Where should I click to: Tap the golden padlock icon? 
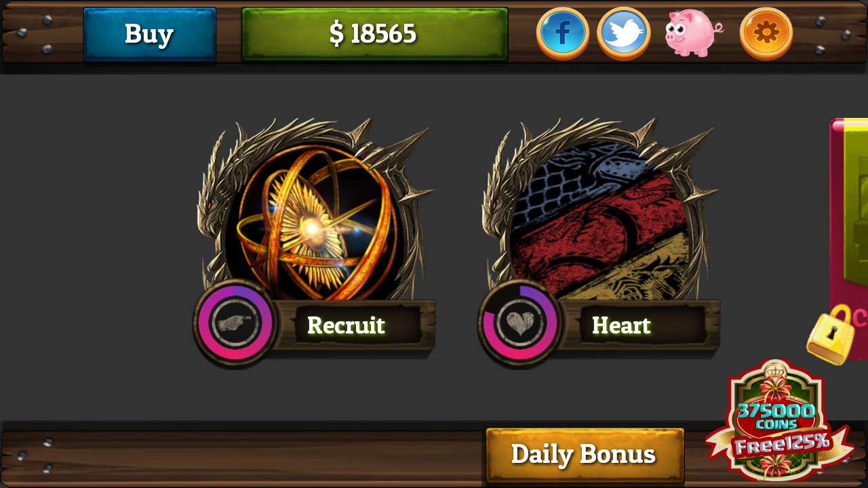[830, 335]
